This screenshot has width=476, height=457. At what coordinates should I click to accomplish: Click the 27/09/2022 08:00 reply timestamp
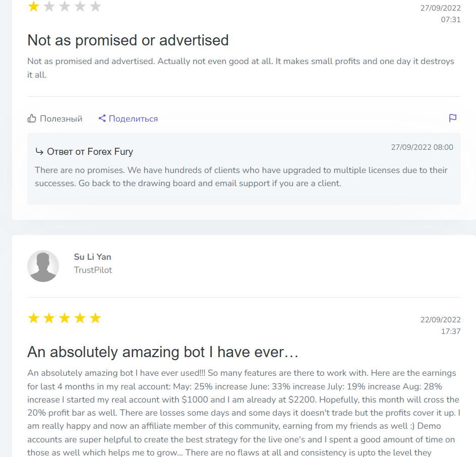click(422, 147)
